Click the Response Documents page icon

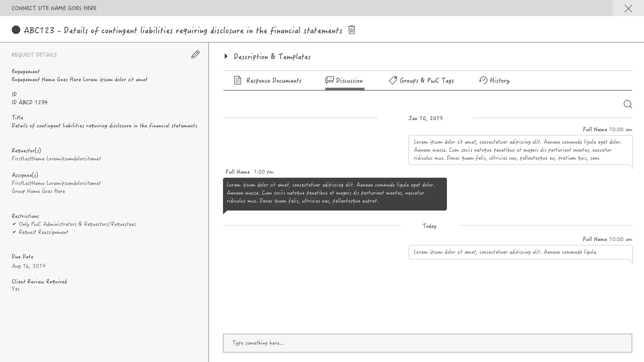pyautogui.click(x=238, y=80)
